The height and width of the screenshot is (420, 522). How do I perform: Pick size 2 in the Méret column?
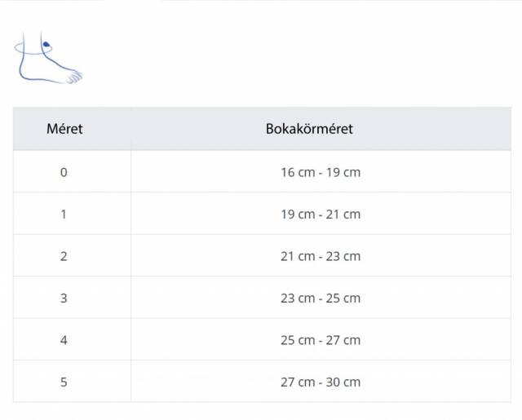[x=64, y=256]
